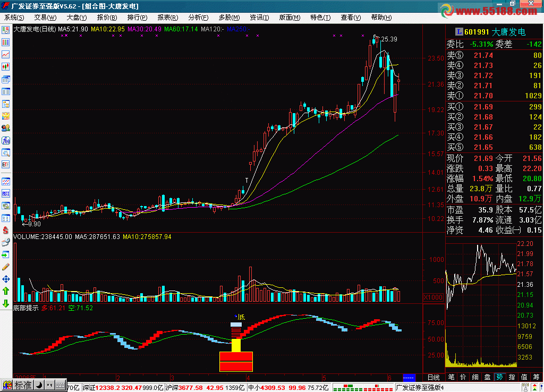The height and width of the screenshot is (392, 544).
Task: Click the candlestick chart icon in left toolbar
Action: (x=5, y=66)
